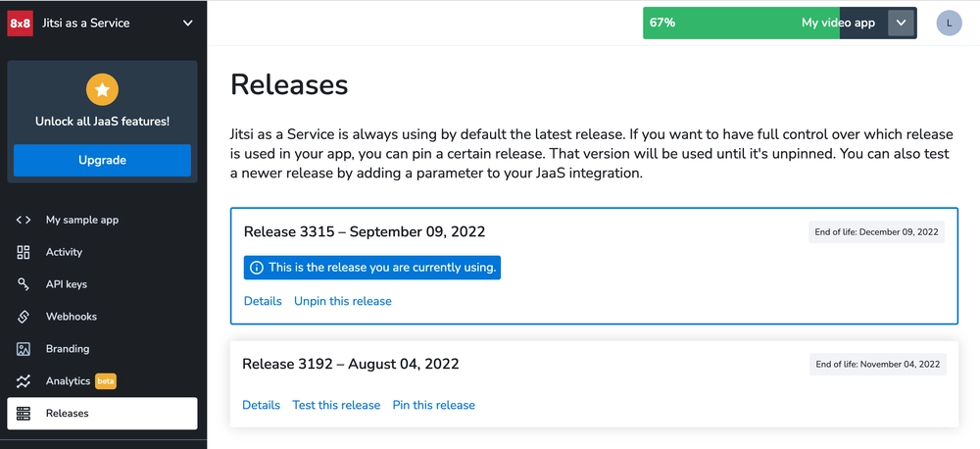980x449 pixels.
Task: Select the Releases sidebar menu item
Action: coord(103,414)
